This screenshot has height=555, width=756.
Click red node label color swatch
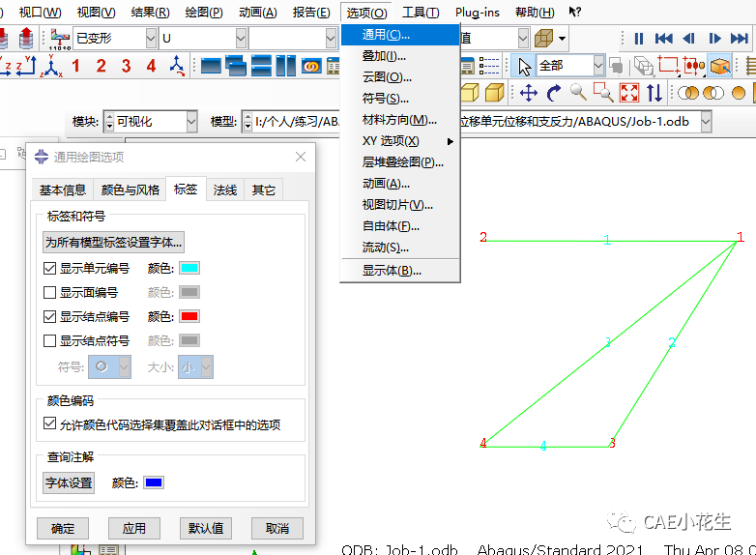click(189, 316)
